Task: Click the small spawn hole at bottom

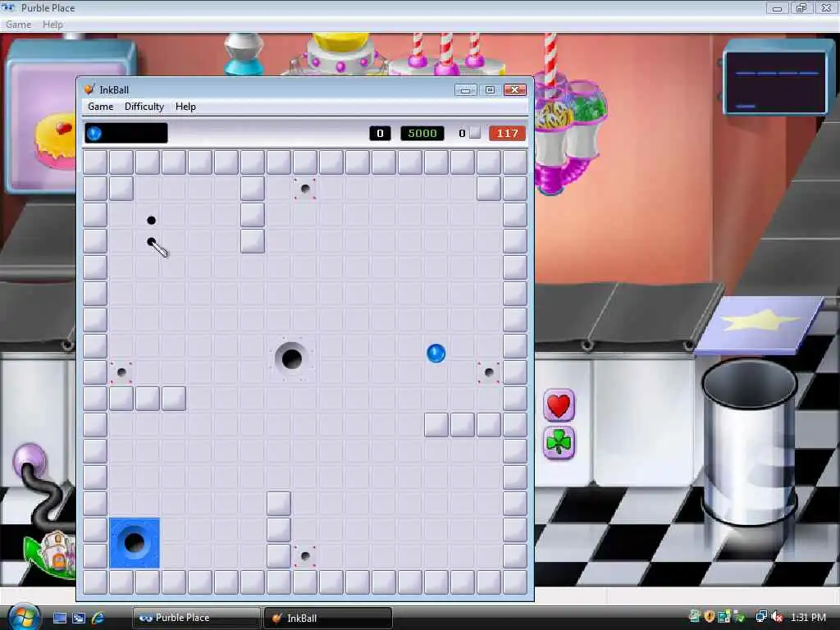Action: 305,556
